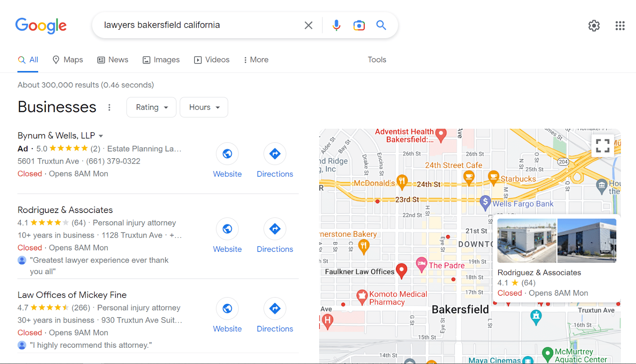
Task: Switch to the News tab
Action: 113,60
